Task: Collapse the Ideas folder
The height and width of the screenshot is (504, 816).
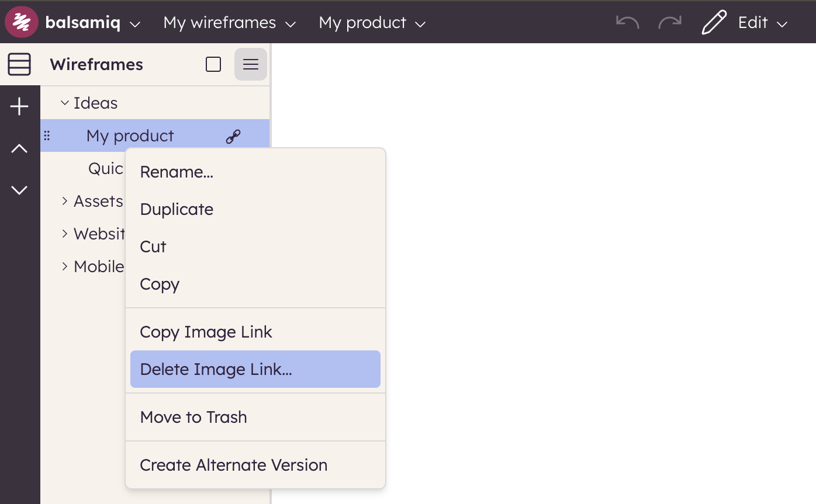Action: click(65, 103)
